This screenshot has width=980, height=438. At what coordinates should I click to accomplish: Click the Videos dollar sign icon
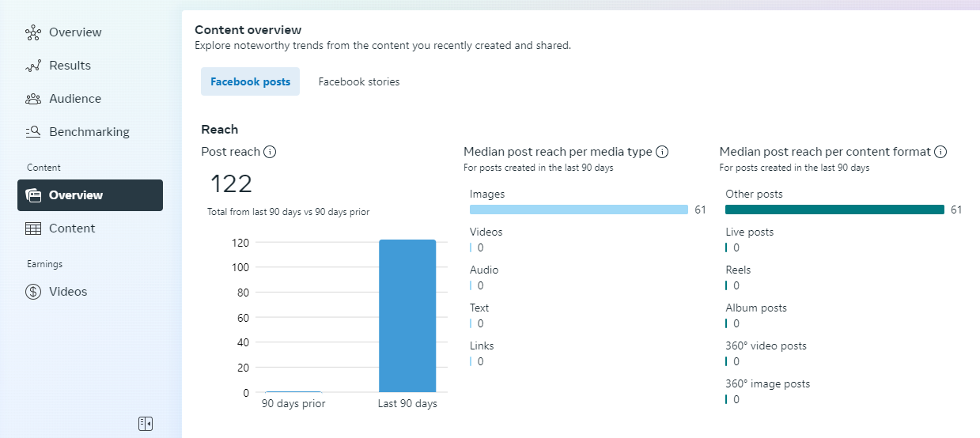33,292
